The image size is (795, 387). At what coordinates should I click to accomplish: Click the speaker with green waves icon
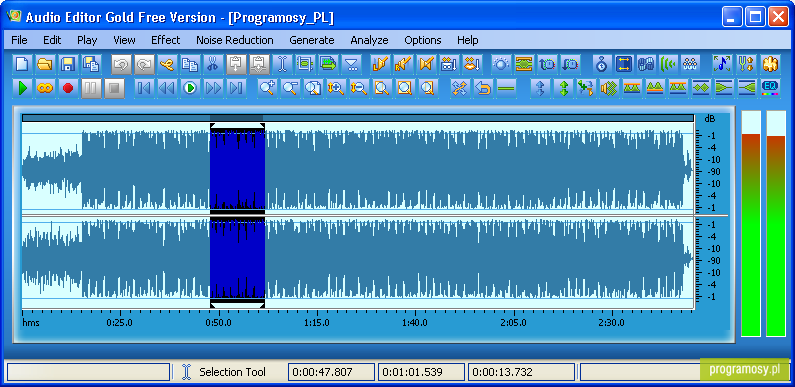point(608,88)
